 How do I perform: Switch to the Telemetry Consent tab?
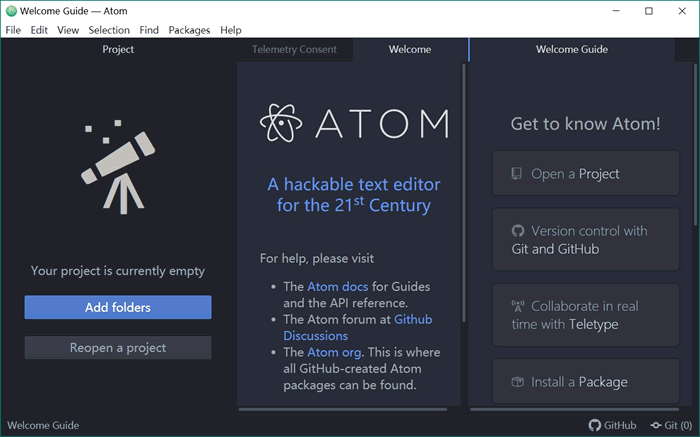pos(294,49)
